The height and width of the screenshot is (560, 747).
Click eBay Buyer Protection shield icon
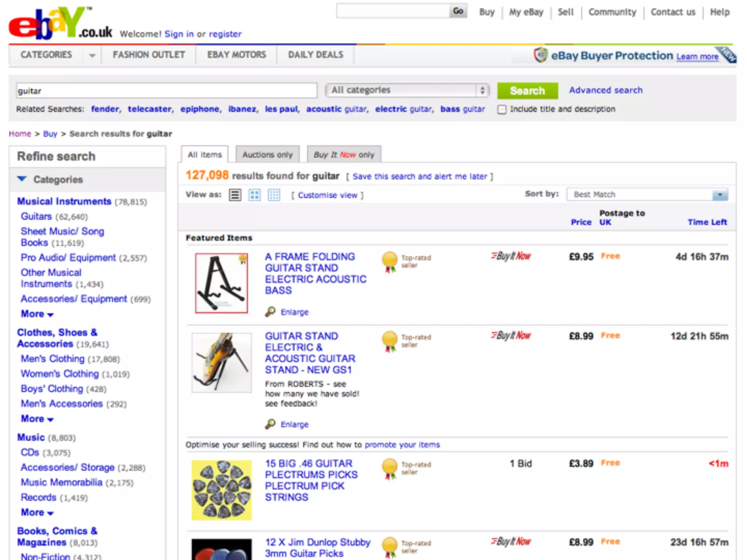pyautogui.click(x=541, y=55)
